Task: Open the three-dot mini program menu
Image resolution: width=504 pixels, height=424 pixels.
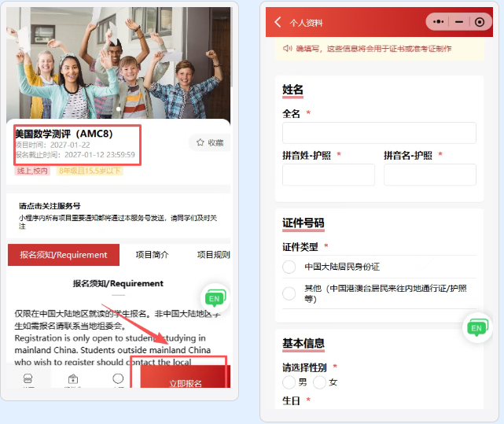Action: click(438, 22)
